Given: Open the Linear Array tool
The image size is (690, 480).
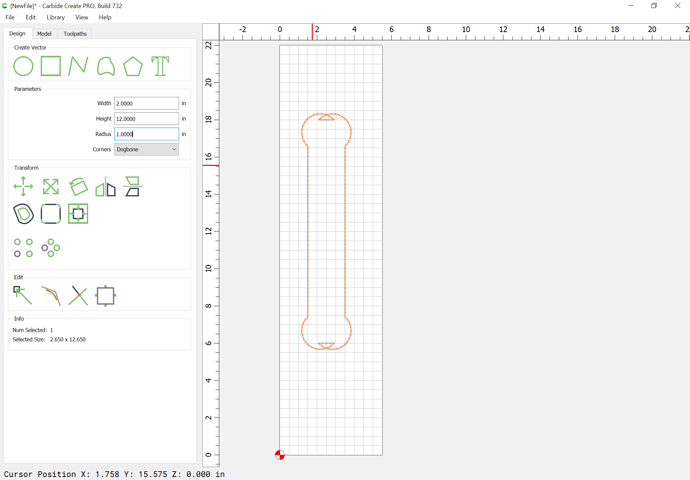Looking at the screenshot, I should [23, 248].
